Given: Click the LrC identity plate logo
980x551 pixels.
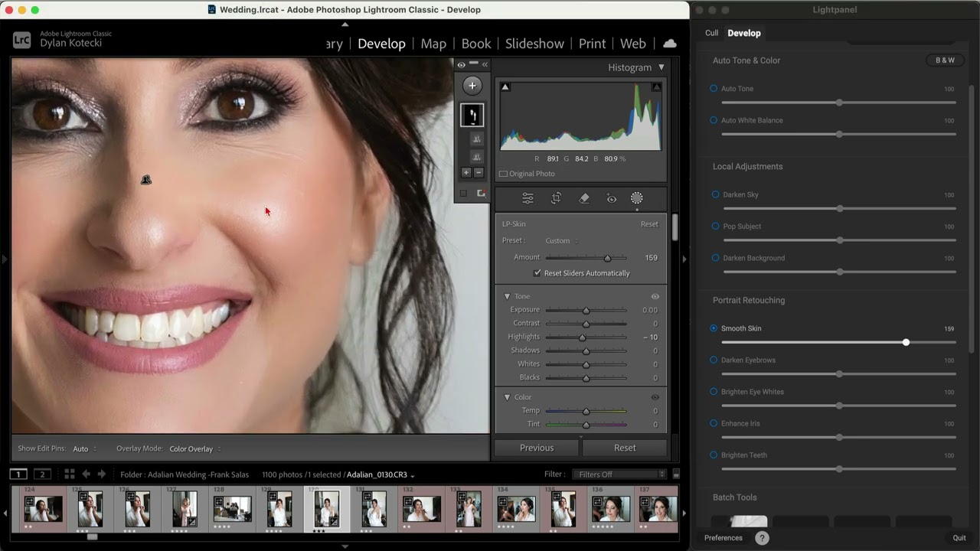Looking at the screenshot, I should point(22,40).
